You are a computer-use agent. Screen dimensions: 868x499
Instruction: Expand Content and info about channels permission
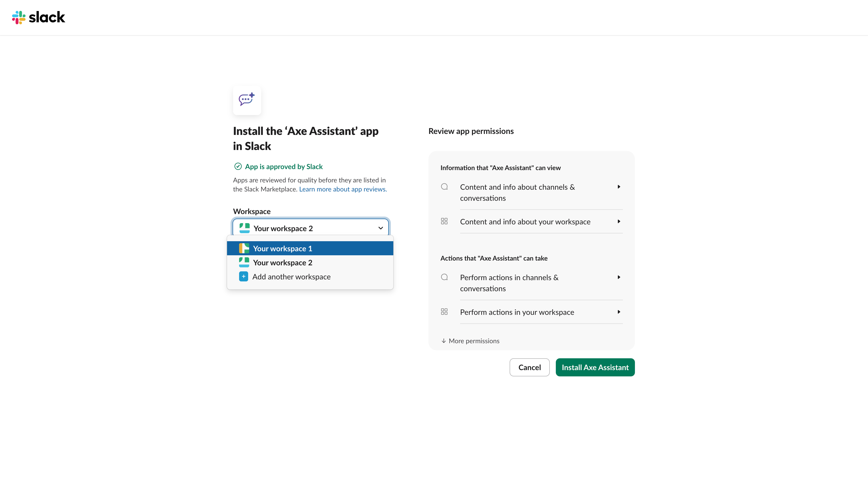619,187
